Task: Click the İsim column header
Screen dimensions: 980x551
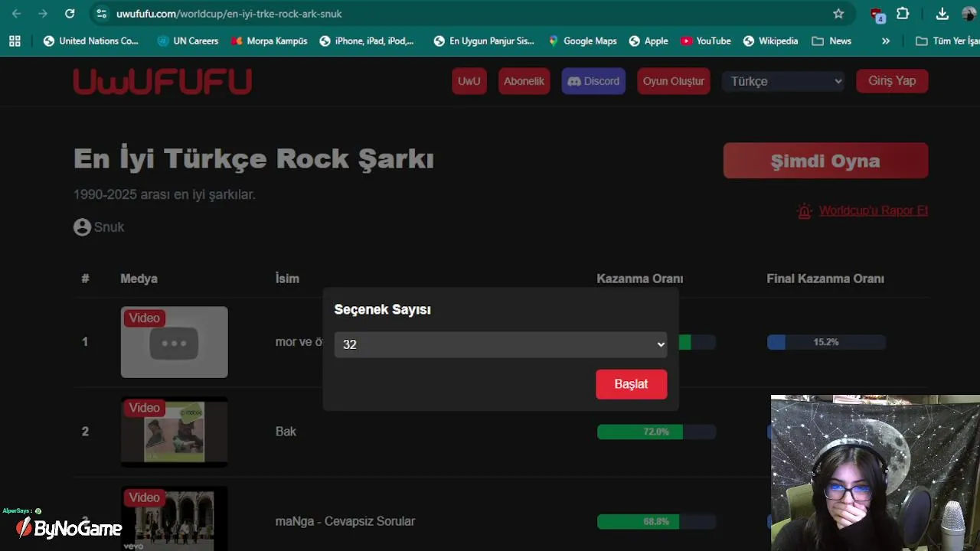Action: pos(287,279)
